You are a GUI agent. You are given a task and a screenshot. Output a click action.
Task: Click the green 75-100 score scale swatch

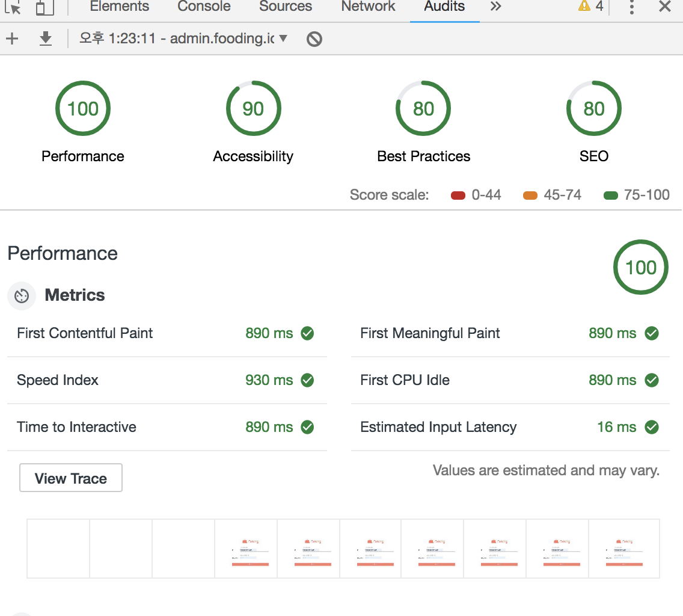pyautogui.click(x=611, y=196)
